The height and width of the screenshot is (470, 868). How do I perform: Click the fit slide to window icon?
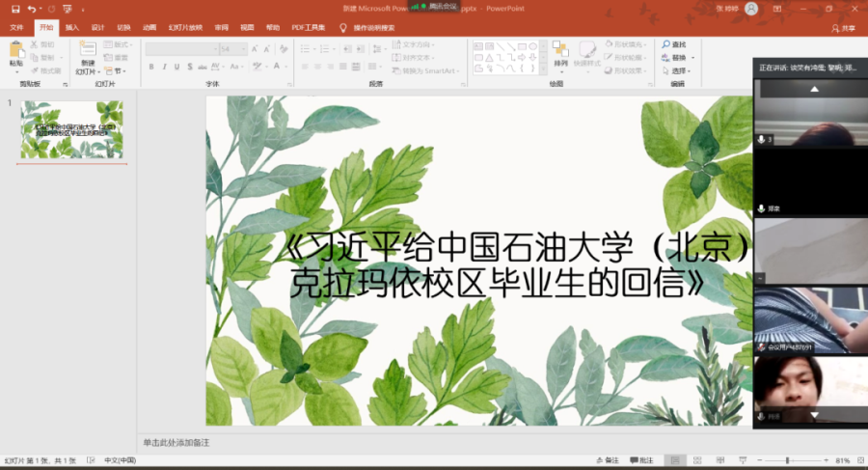click(858, 460)
